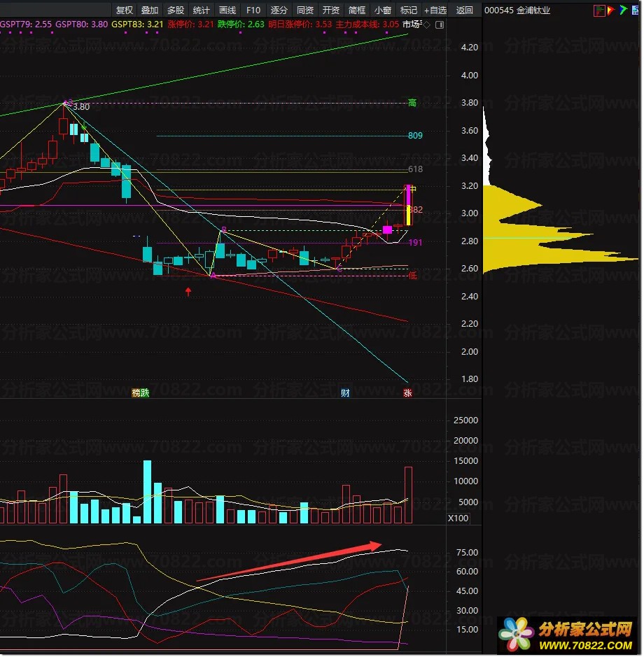Image resolution: width=644 pixels, height=657 pixels.
Task: Click point B label on the chart
Action: [x=224, y=229]
